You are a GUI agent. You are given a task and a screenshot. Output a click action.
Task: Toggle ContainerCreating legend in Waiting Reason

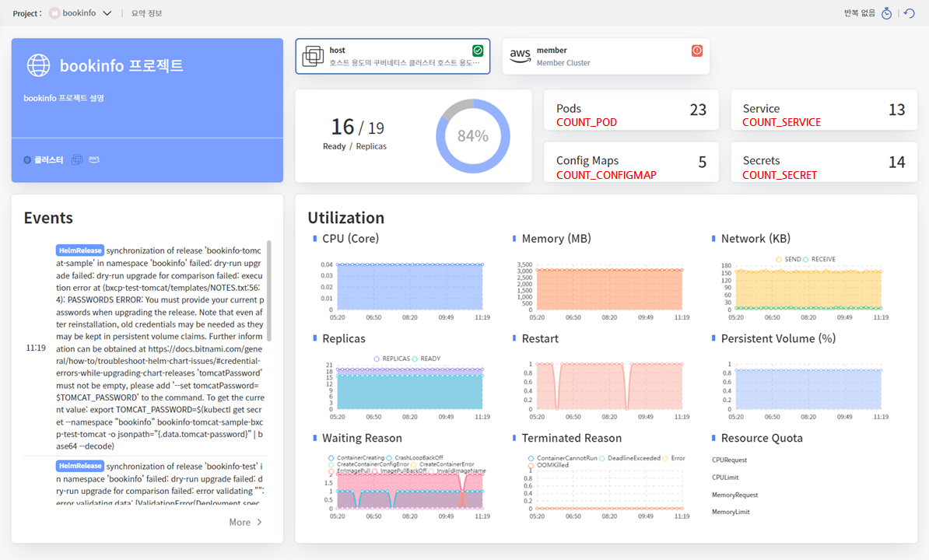pos(356,457)
